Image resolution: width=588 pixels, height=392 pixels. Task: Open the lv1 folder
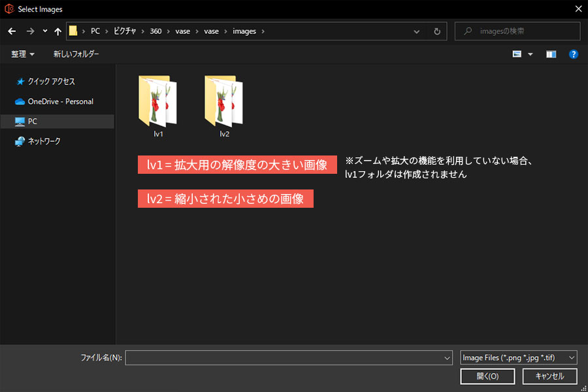157,105
